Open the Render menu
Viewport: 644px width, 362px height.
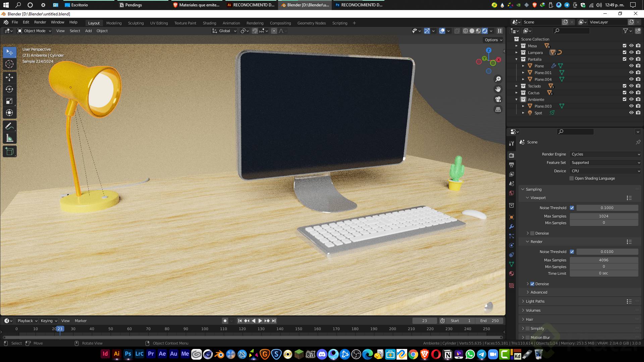coord(40,22)
